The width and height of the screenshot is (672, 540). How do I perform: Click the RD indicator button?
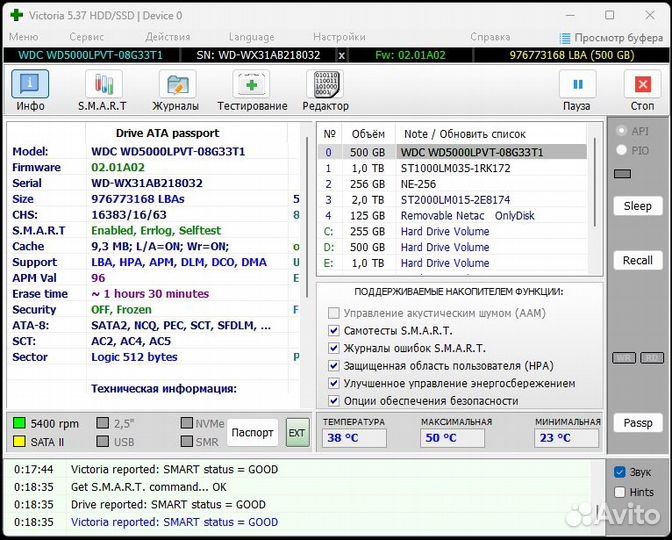pos(652,357)
